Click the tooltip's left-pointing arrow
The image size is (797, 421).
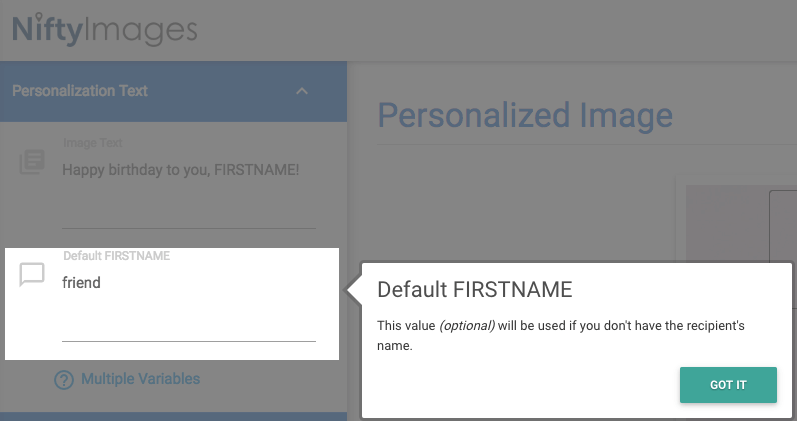[x=352, y=290]
